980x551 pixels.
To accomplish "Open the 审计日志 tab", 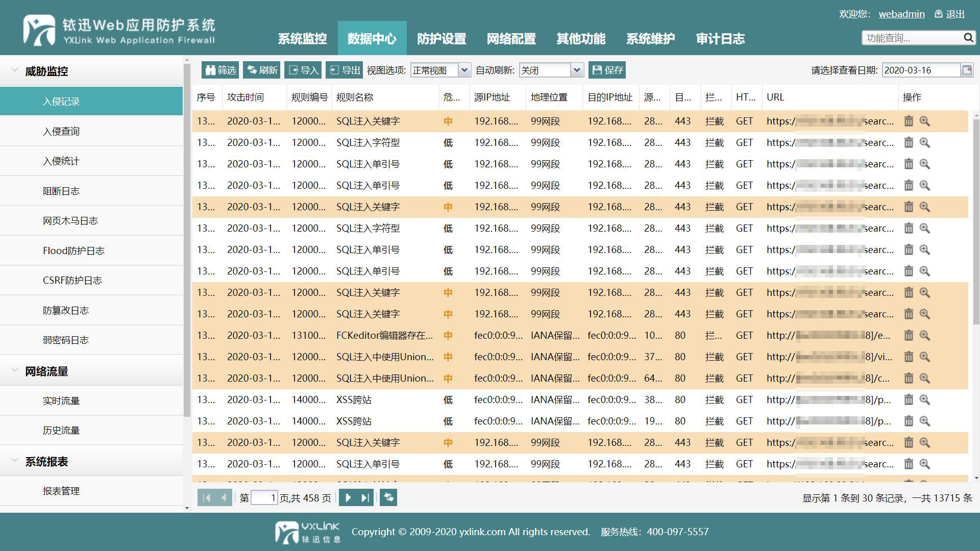I will (720, 39).
